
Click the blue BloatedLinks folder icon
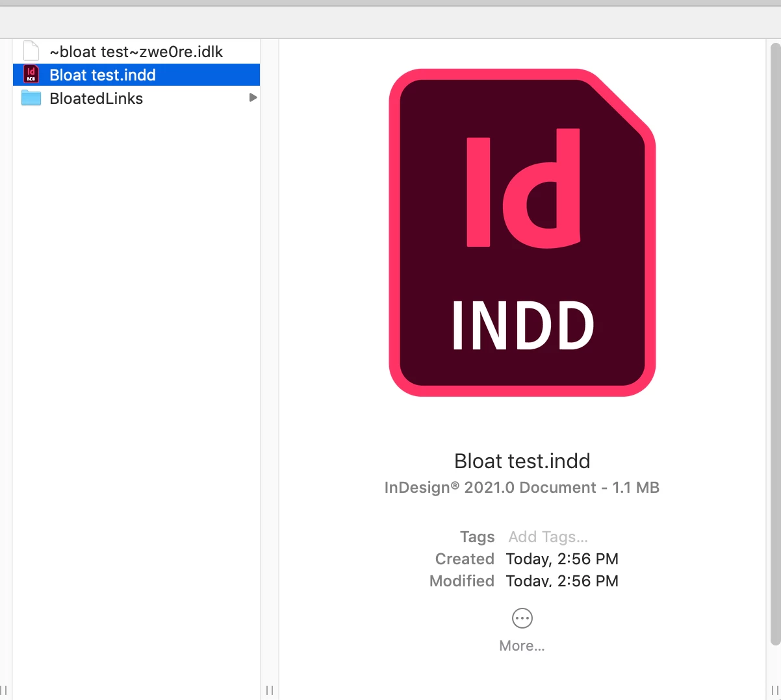tap(31, 98)
